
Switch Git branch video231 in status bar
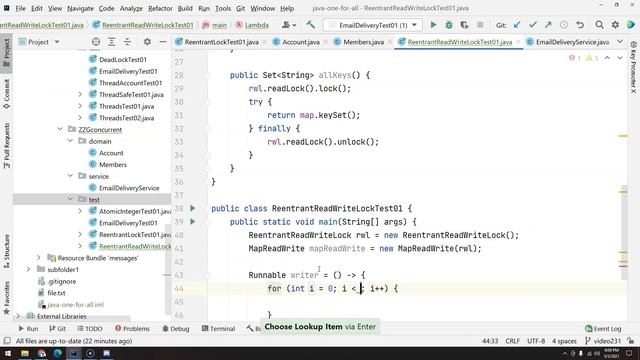point(603,341)
